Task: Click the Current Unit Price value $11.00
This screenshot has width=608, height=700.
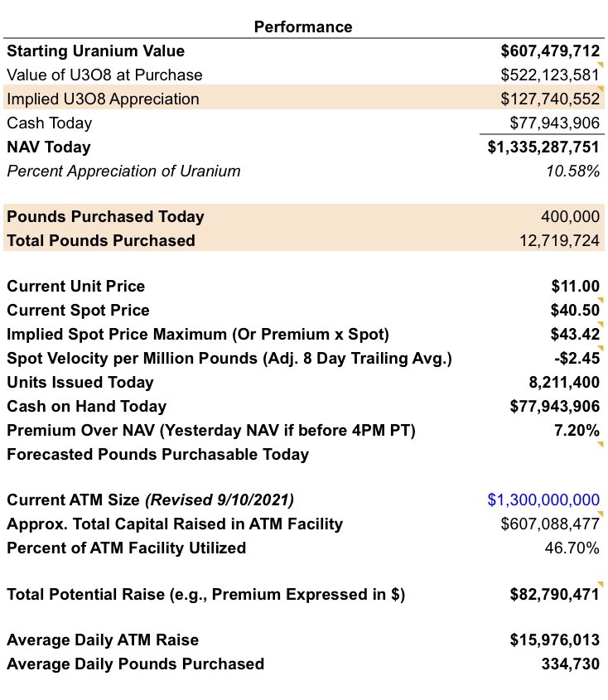Action: tap(575, 287)
